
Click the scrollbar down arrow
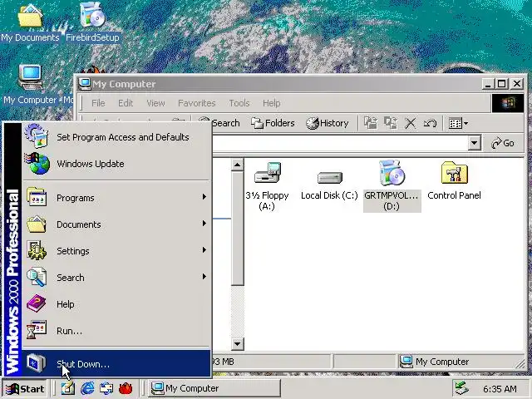(237, 344)
